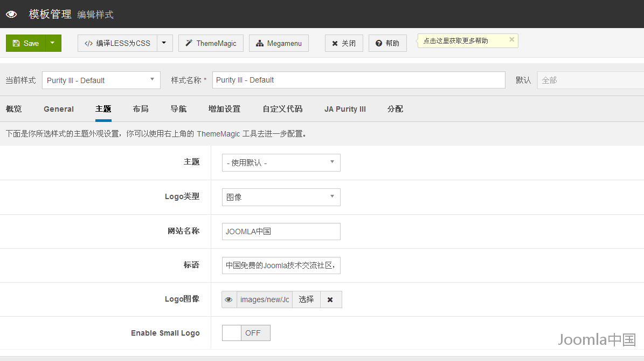Preview Logo图像 with the eye icon
644x361 pixels.
(229, 299)
